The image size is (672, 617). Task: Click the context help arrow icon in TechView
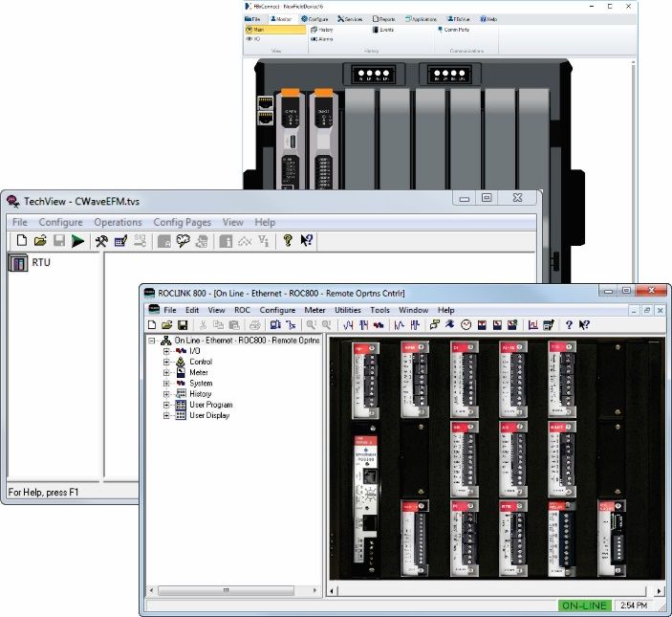(x=307, y=240)
